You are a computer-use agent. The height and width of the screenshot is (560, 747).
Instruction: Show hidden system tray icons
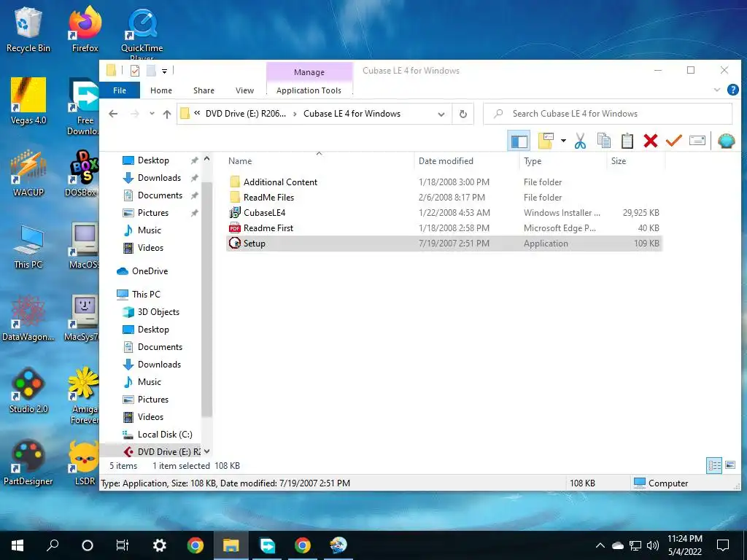coord(600,545)
